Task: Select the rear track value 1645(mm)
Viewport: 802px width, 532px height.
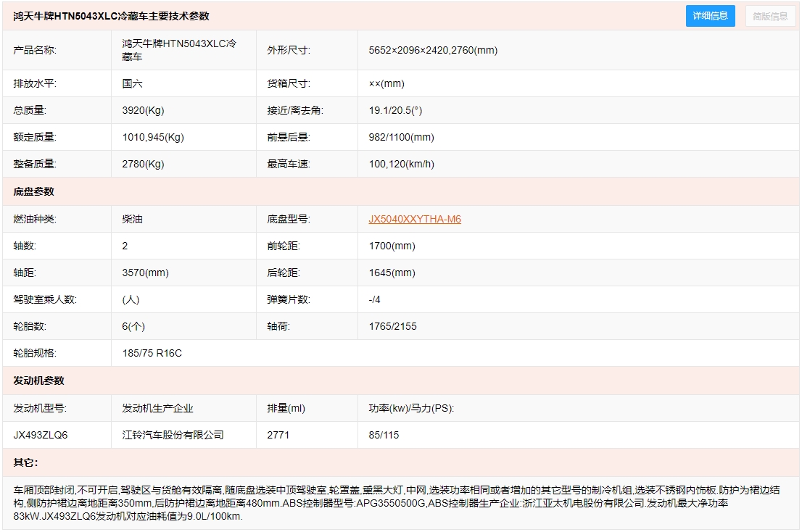Action: click(392, 273)
